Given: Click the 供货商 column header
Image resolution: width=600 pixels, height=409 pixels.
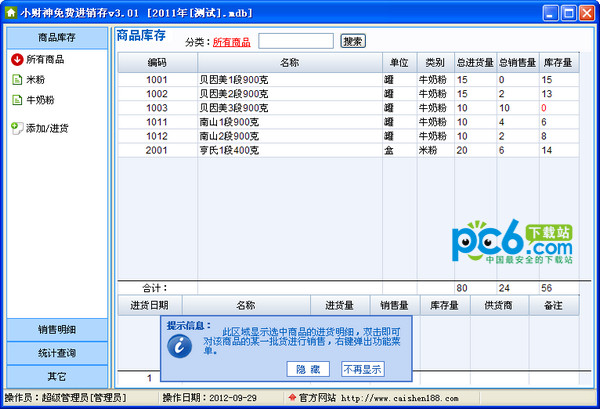Looking at the screenshot, I should (x=499, y=305).
